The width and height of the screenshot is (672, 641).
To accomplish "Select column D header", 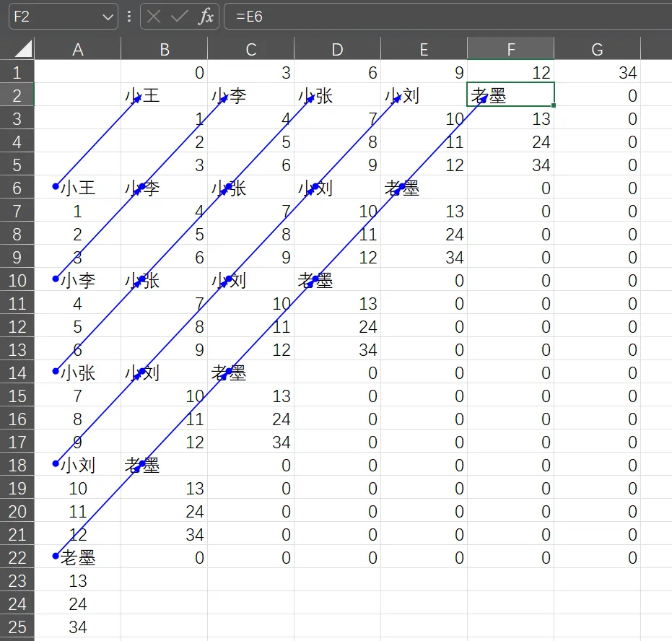I will (x=337, y=49).
